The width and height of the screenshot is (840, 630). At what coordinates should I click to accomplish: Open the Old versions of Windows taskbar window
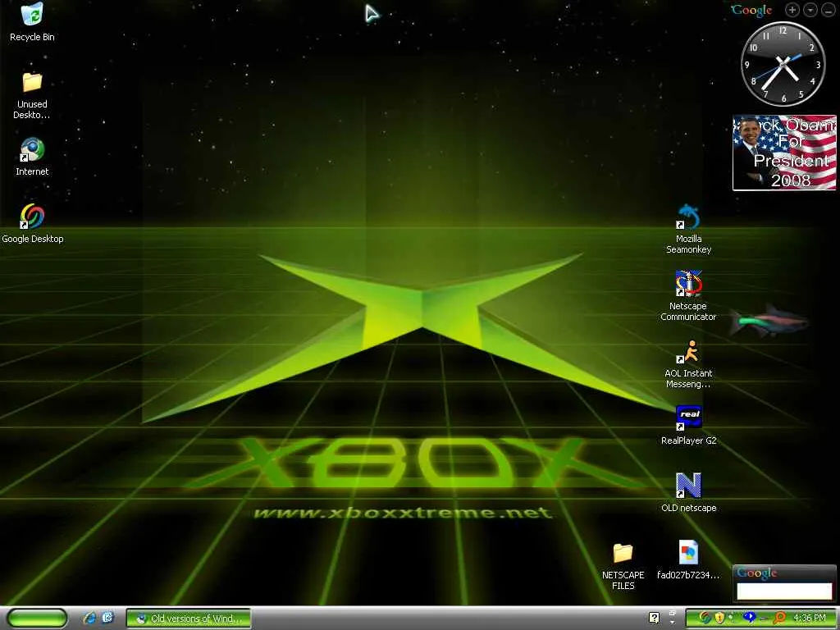pyautogui.click(x=189, y=619)
